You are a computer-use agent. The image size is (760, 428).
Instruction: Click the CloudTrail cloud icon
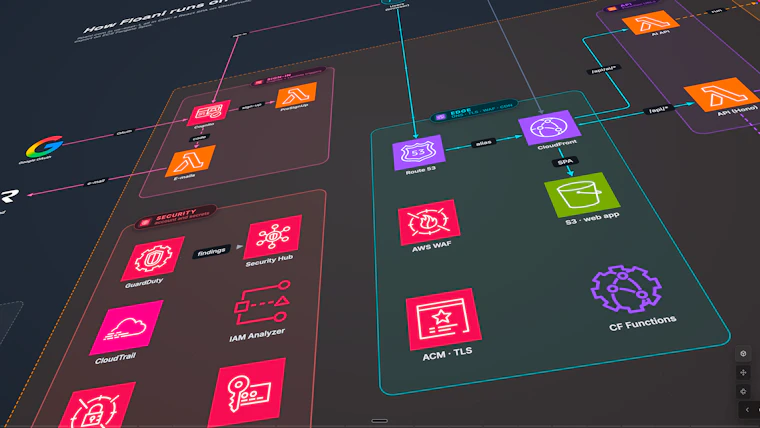127,327
